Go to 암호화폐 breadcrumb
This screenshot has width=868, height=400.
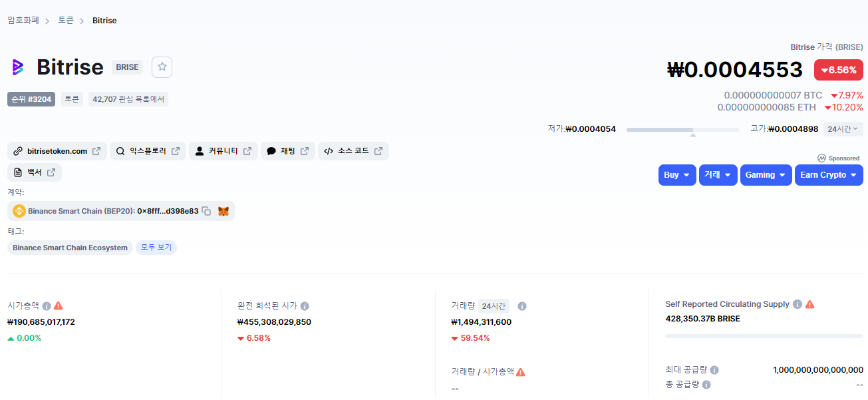[x=24, y=21]
